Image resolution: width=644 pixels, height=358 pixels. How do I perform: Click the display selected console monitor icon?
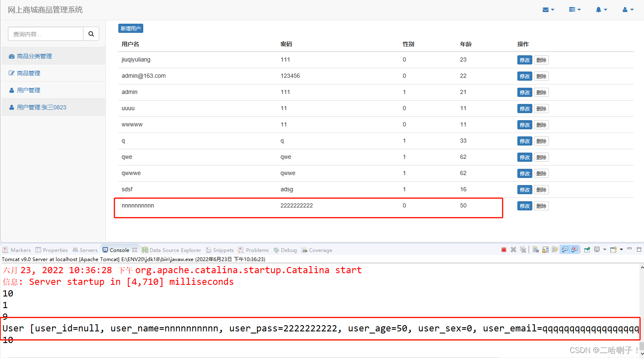coord(597,249)
